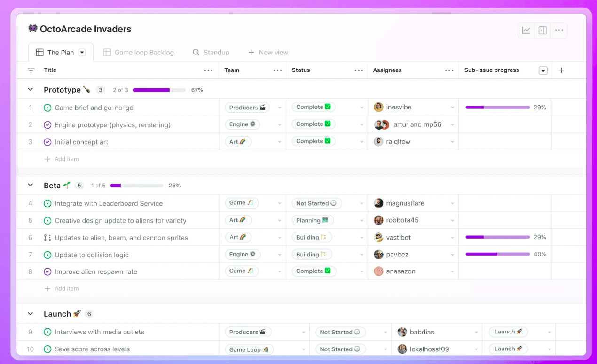Viewport: 597px width, 364px height.
Task: Open Team column options menu
Action: coord(278,70)
